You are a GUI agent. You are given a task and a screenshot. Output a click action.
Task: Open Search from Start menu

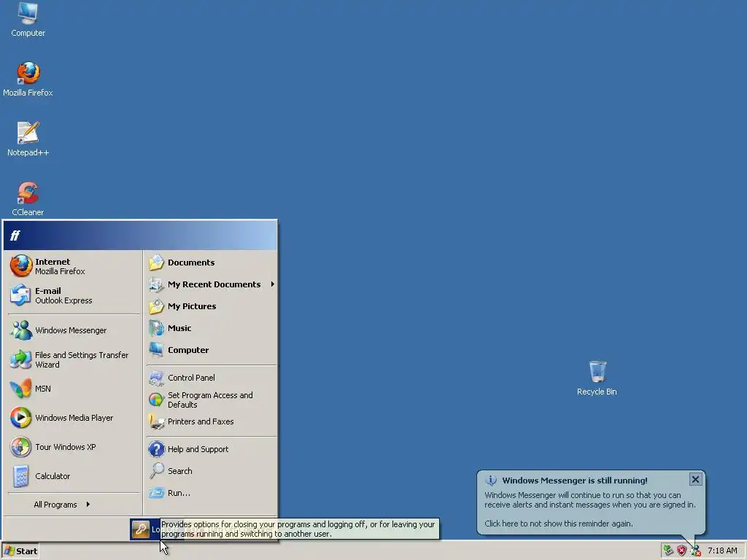point(211,471)
